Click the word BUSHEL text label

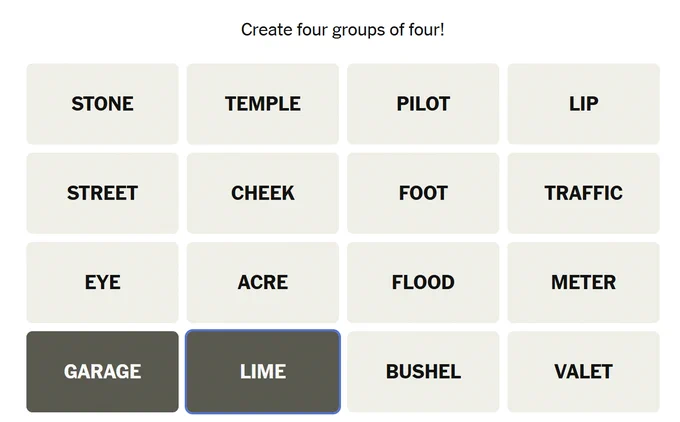point(423,372)
